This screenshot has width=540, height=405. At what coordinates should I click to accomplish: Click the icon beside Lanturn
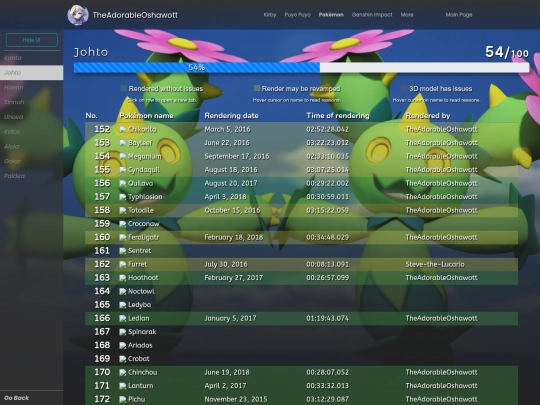(123, 386)
